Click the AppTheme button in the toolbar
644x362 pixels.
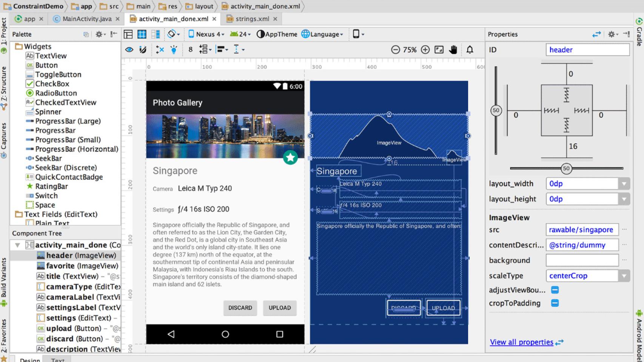click(277, 34)
